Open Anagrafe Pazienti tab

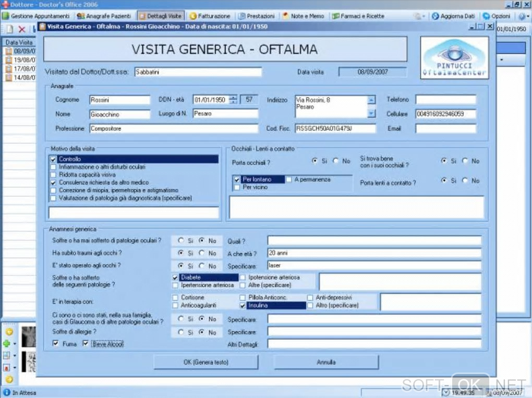[104, 16]
